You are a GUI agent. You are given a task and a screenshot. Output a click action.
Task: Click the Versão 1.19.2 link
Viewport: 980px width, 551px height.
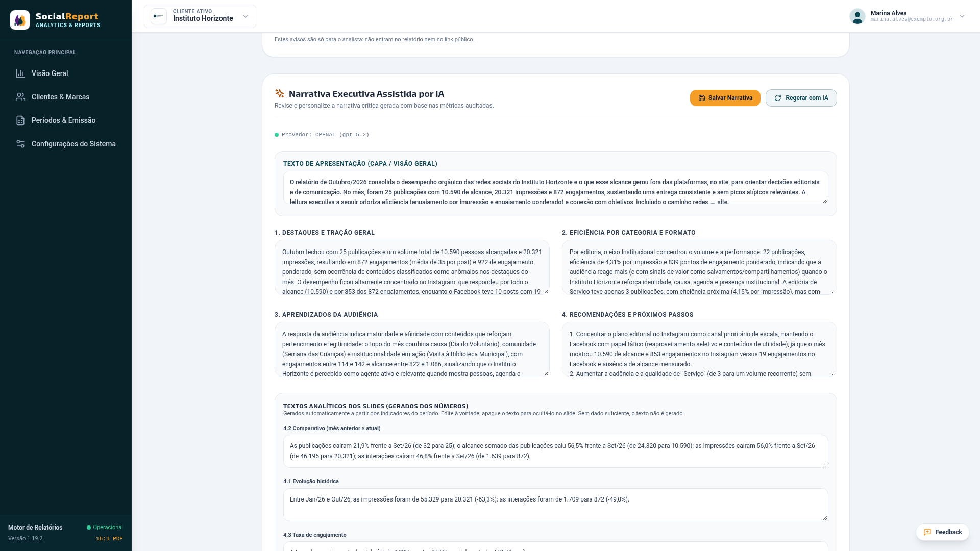[x=26, y=539]
